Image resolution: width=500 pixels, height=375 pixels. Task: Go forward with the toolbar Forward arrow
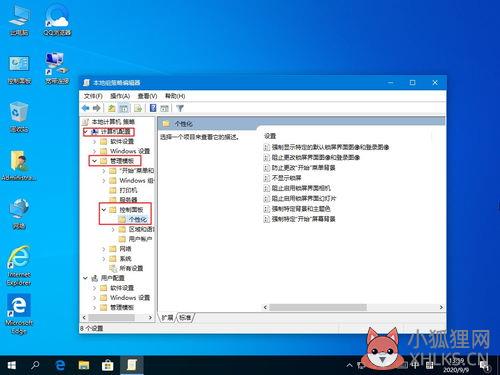tap(97, 108)
